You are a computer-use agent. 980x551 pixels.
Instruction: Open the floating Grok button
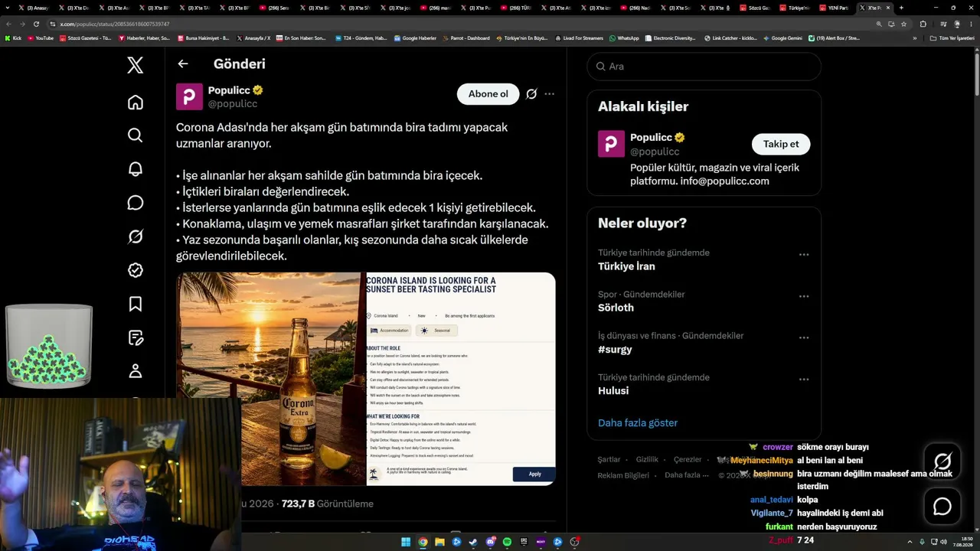click(x=942, y=461)
